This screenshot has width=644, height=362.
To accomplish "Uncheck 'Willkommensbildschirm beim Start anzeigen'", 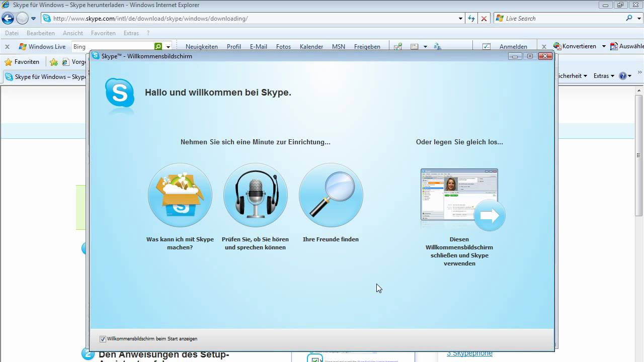I will (103, 339).
